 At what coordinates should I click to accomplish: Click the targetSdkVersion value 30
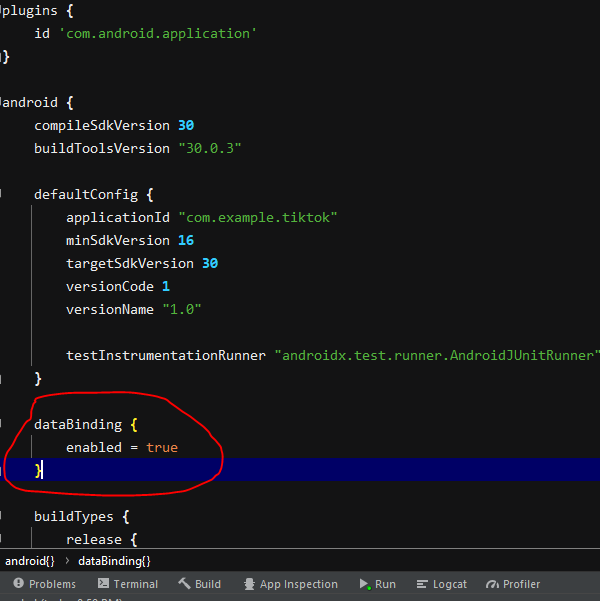click(210, 263)
